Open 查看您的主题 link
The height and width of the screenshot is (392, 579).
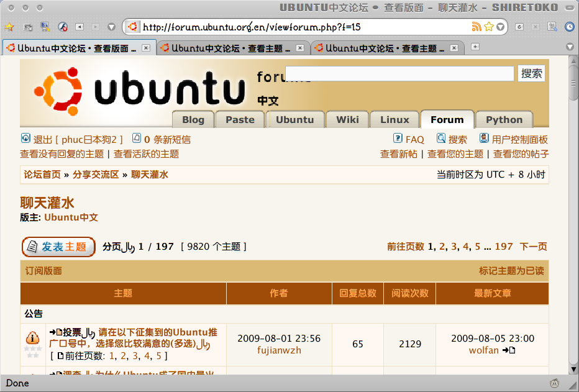[455, 154]
